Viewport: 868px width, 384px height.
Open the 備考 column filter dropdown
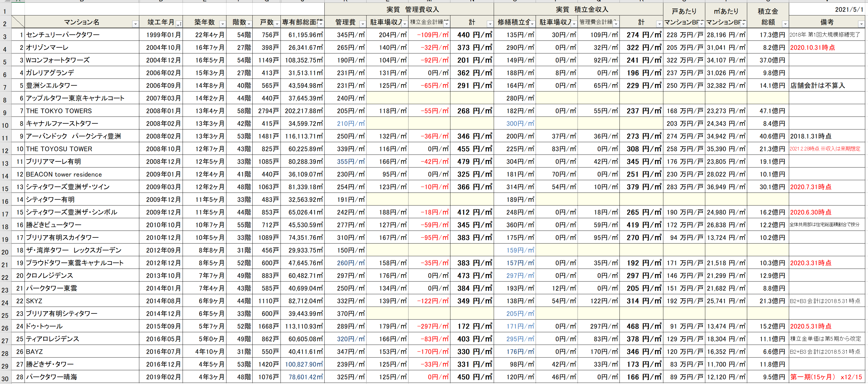(861, 24)
